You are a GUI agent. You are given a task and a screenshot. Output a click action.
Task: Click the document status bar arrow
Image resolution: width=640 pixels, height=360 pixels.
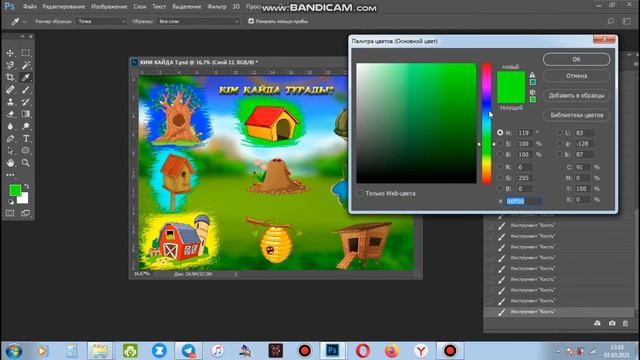(236, 274)
